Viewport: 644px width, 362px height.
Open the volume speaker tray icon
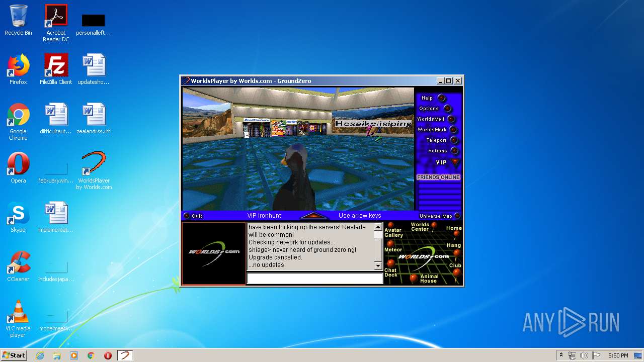584,355
